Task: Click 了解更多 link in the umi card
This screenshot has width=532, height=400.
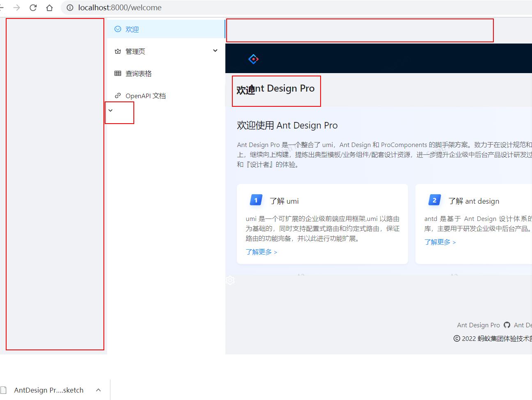Action: tap(261, 252)
